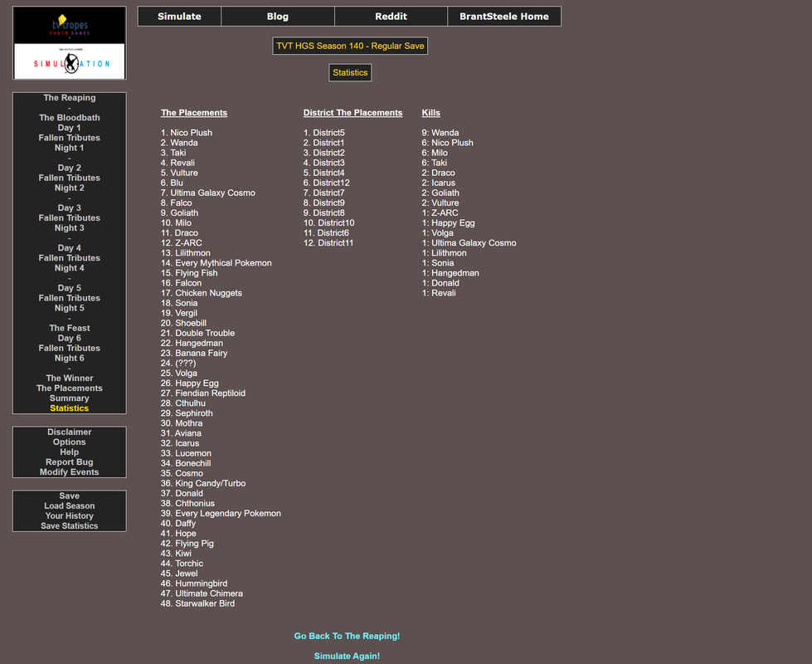Viewport: 812px width, 664px height.
Task: Click The Placements column heading
Action: [x=194, y=113]
